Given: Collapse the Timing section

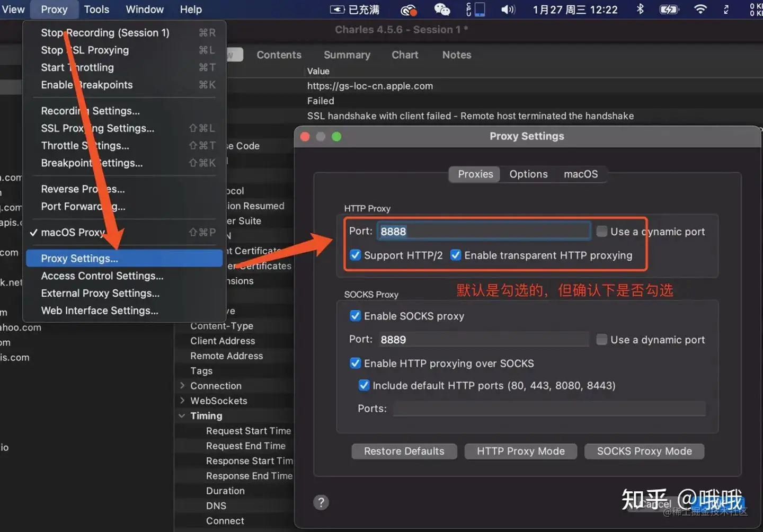Looking at the screenshot, I should [x=182, y=416].
